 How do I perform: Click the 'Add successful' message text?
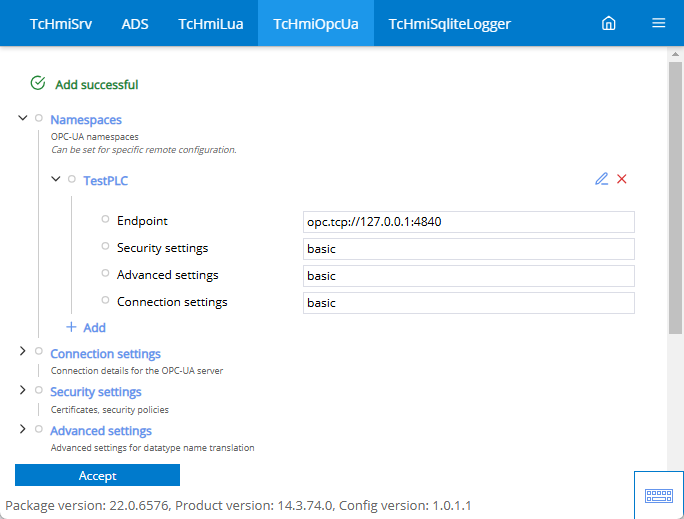(97, 85)
